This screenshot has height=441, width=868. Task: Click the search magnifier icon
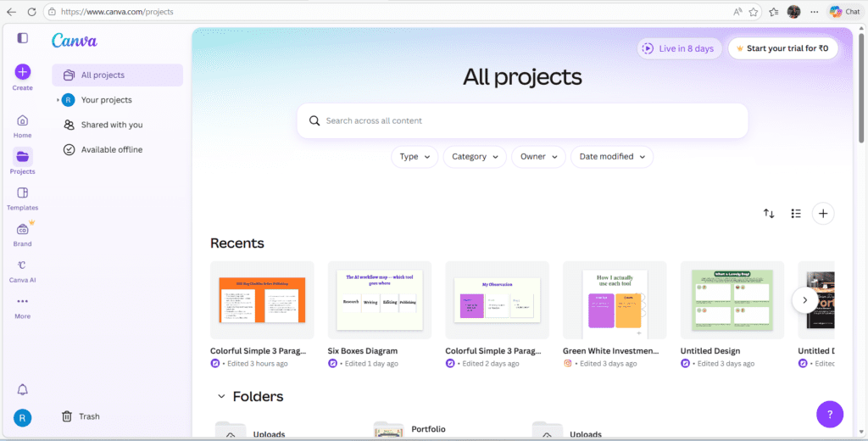point(314,120)
